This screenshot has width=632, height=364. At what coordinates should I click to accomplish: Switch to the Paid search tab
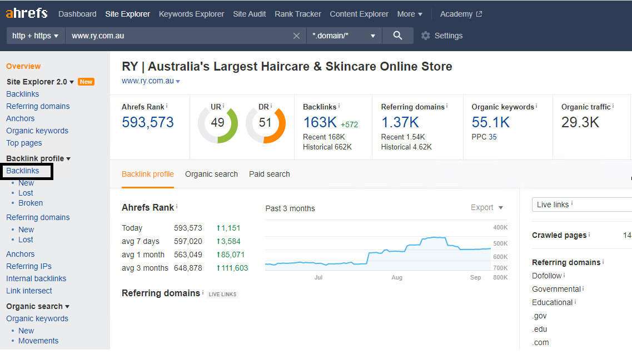[269, 174]
